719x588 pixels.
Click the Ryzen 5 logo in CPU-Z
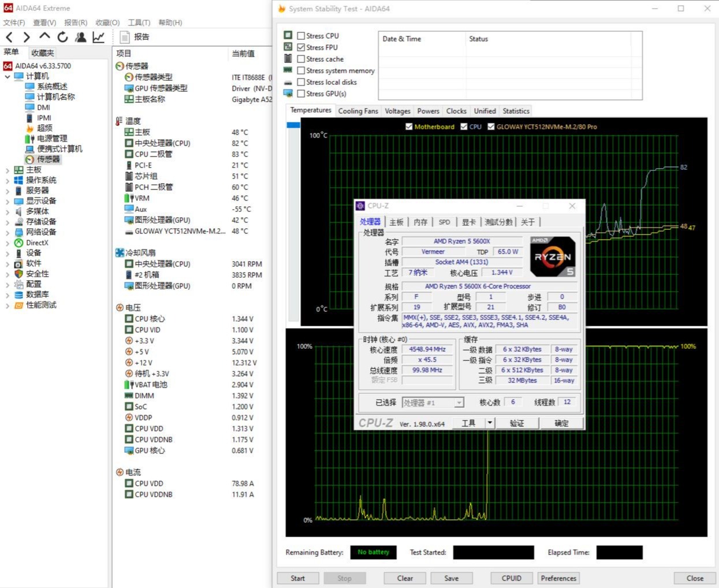tap(552, 256)
